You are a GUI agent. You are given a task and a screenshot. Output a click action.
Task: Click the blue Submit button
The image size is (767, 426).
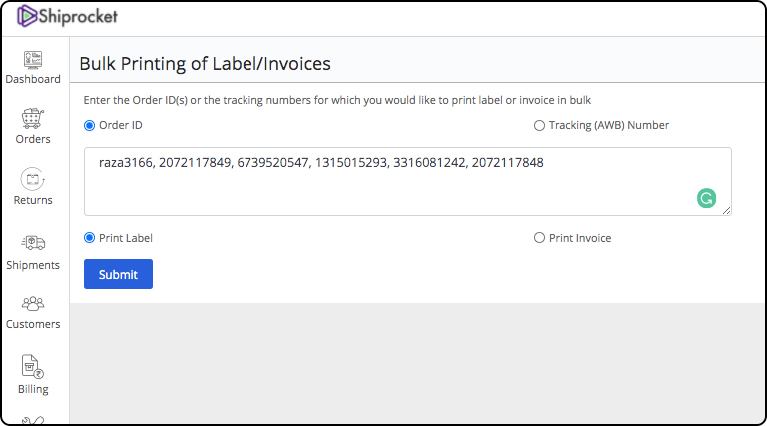pos(118,274)
